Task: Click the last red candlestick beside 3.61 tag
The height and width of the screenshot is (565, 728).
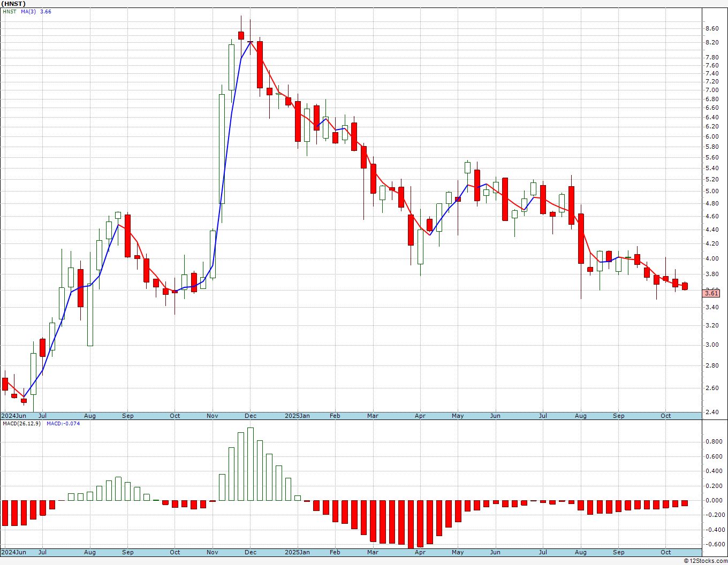Action: pyautogui.click(x=685, y=286)
